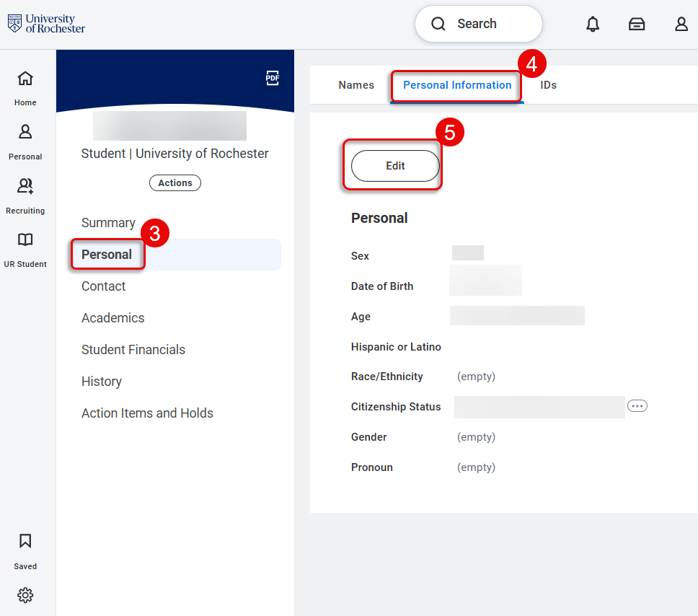This screenshot has width=698, height=616.
Task: Click the Age field label
Action: tap(361, 317)
